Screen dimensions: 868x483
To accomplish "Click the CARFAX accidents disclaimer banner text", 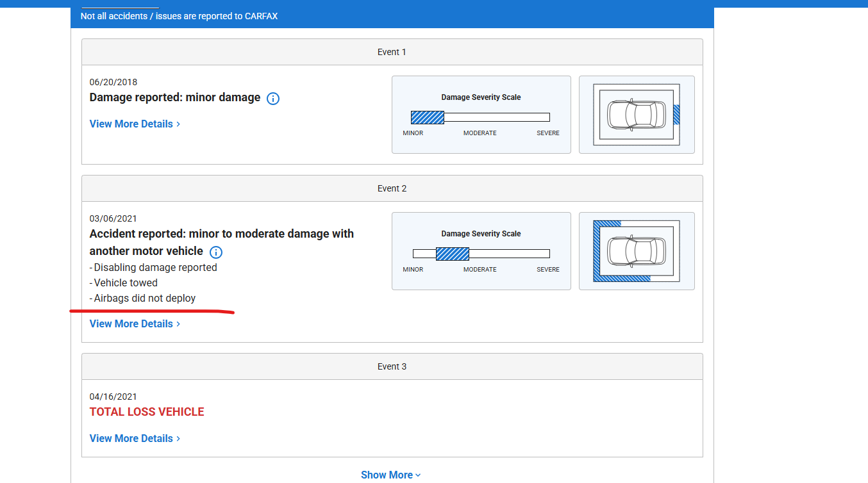I will pyautogui.click(x=179, y=16).
